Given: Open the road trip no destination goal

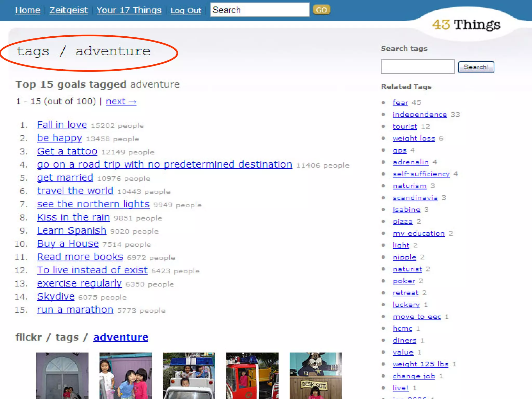Looking at the screenshot, I should 164,164.
